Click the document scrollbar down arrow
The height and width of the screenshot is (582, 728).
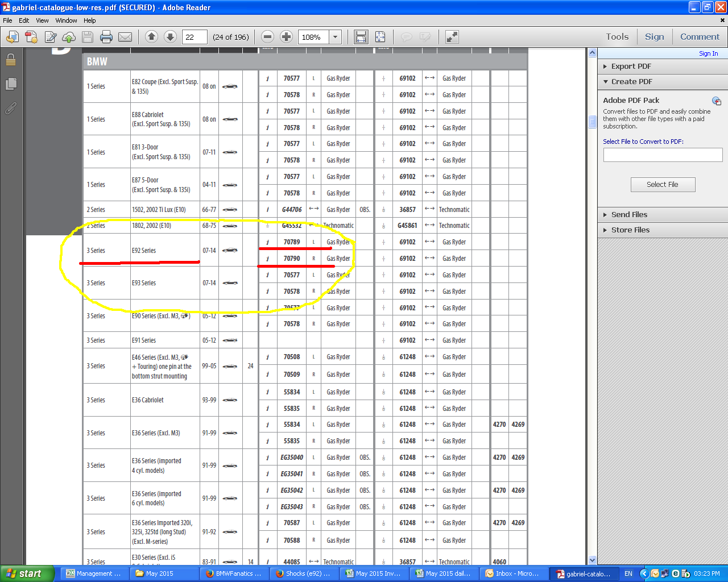pyautogui.click(x=592, y=560)
